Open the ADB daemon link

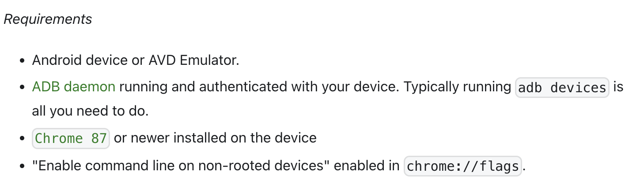pyautogui.click(x=74, y=87)
